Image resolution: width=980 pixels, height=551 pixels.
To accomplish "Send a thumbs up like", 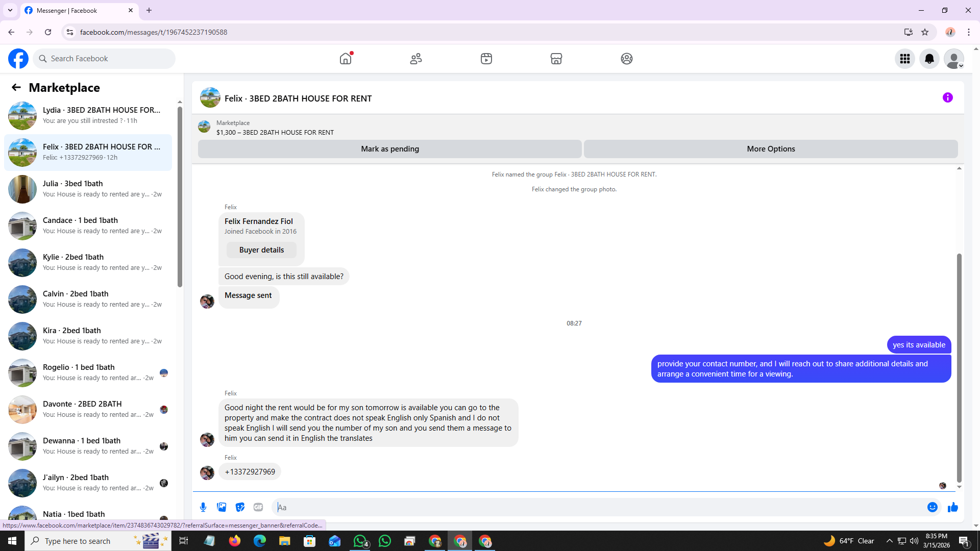I will [953, 507].
